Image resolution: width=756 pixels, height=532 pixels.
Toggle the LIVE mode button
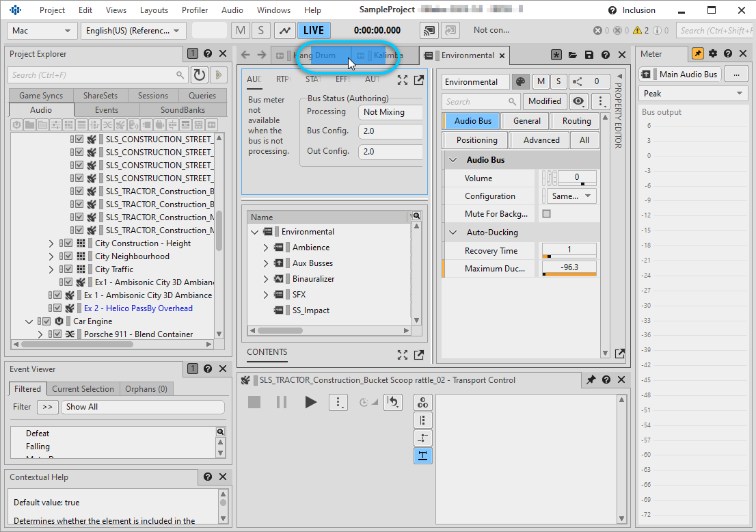point(314,31)
